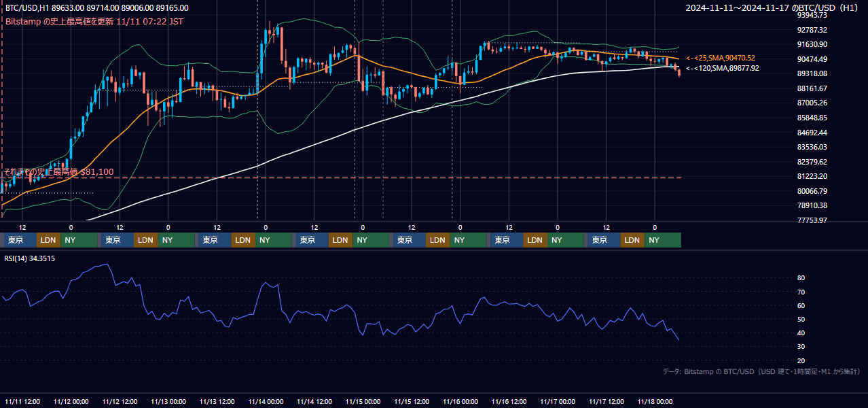Click the RSI axis value 70
The width and height of the screenshot is (868, 408).
tap(801, 292)
